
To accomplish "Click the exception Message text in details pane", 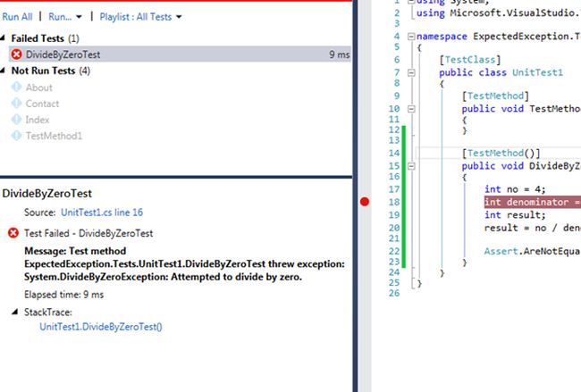I will [x=184, y=264].
